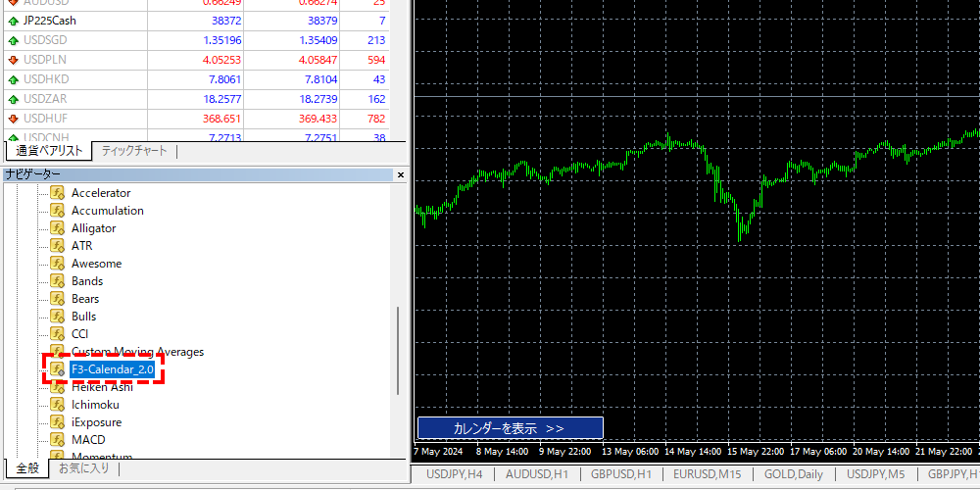Click the Accelerator indicator icon
This screenshot has height=490, width=980.
point(58,193)
